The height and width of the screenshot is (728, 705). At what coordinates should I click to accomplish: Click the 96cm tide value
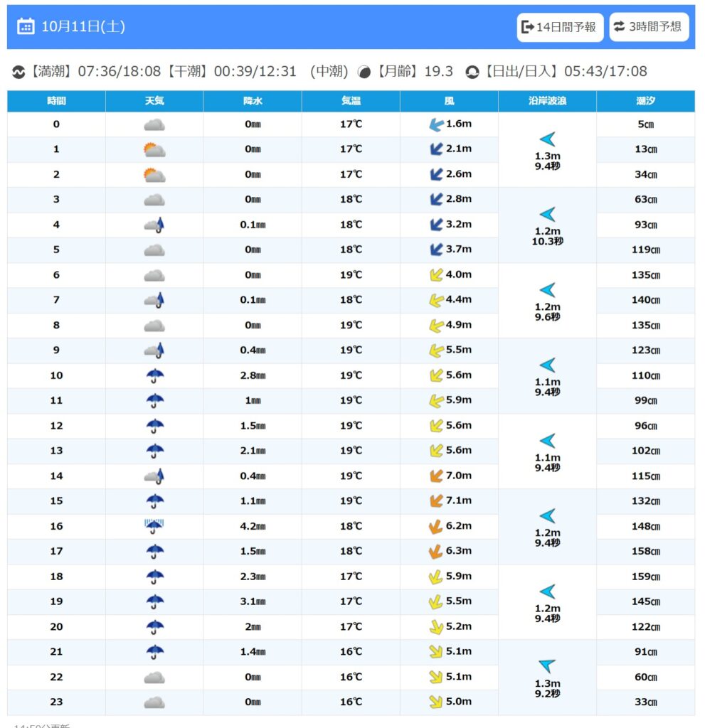coord(646,426)
